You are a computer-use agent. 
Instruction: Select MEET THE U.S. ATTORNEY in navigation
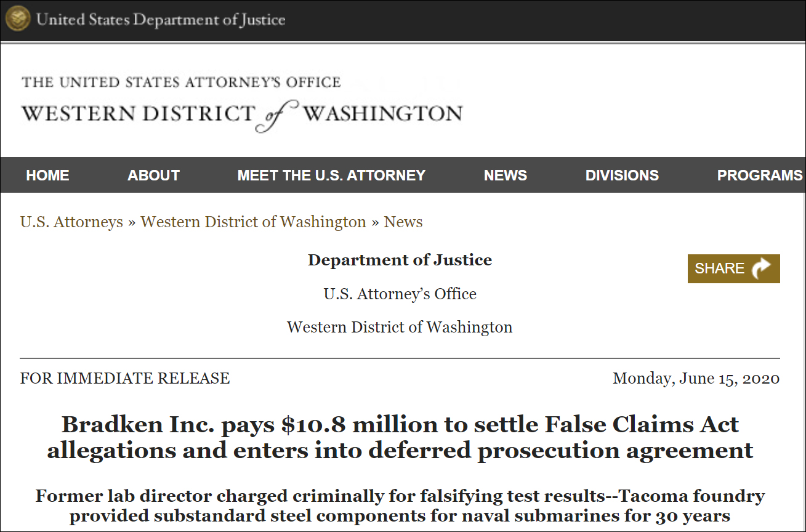click(331, 175)
